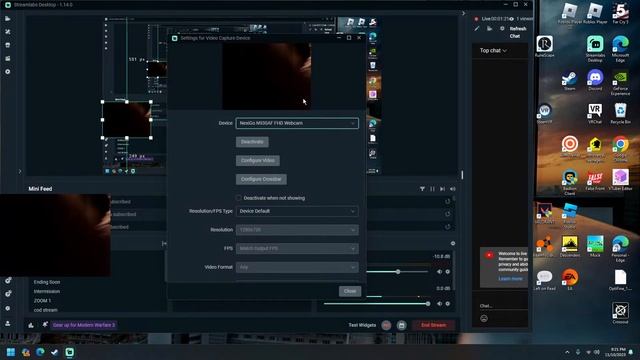Screen dimensions: 640x360
Task: Show hidden system tray icons chevron
Action: [x=567, y=352]
